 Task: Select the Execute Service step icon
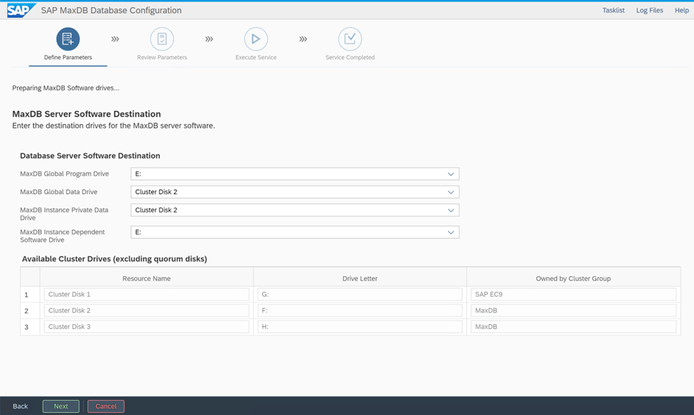[x=256, y=39]
